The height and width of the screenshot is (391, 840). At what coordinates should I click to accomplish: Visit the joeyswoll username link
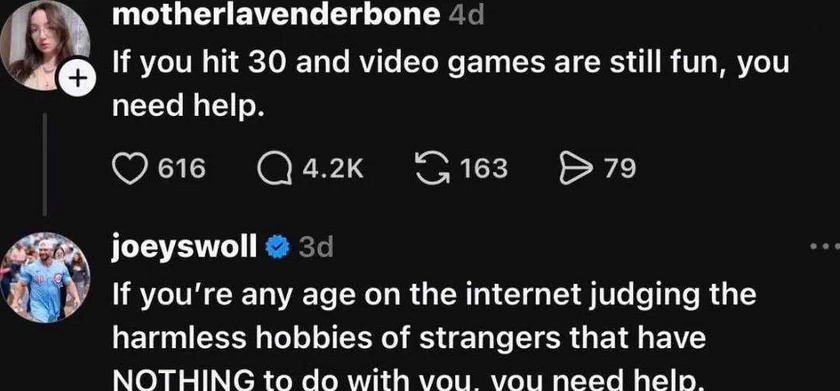click(185, 247)
